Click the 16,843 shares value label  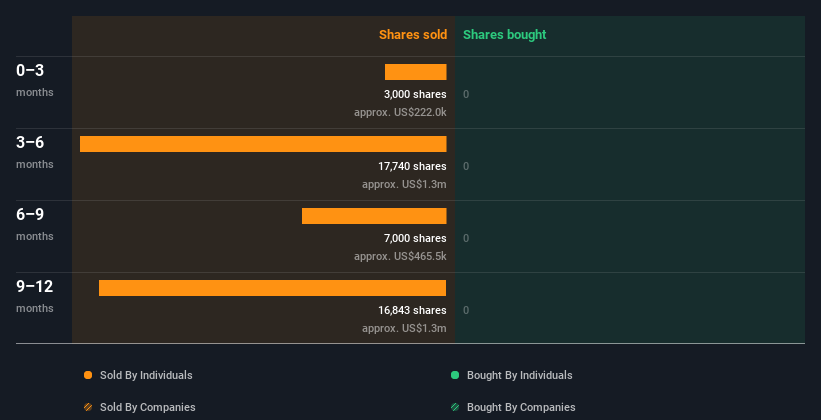point(412,310)
